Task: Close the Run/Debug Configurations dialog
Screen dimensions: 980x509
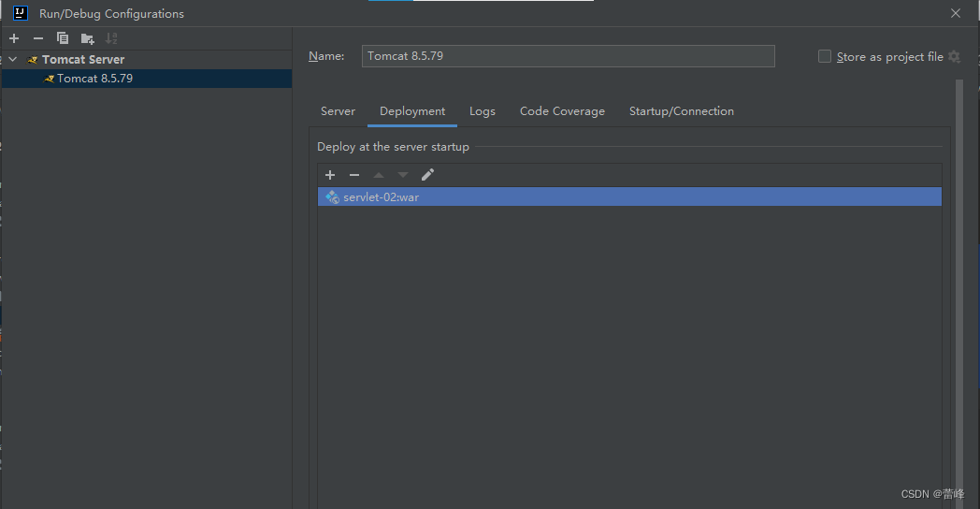Action: [956, 13]
